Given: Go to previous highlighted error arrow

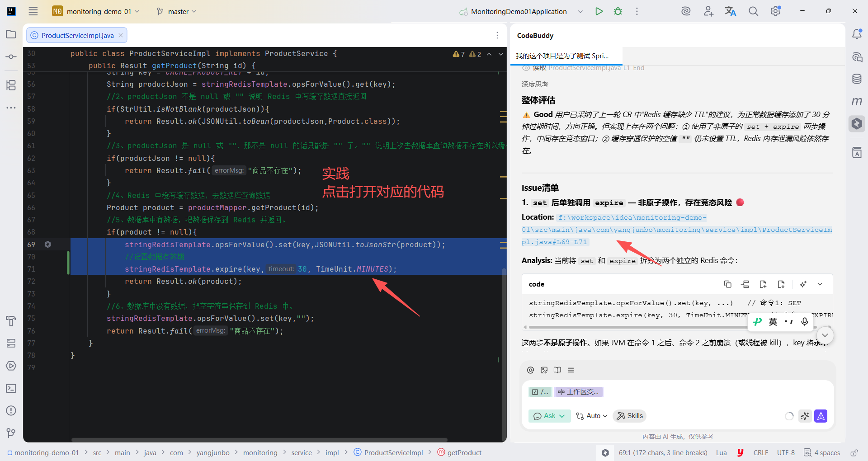Looking at the screenshot, I should [x=489, y=54].
